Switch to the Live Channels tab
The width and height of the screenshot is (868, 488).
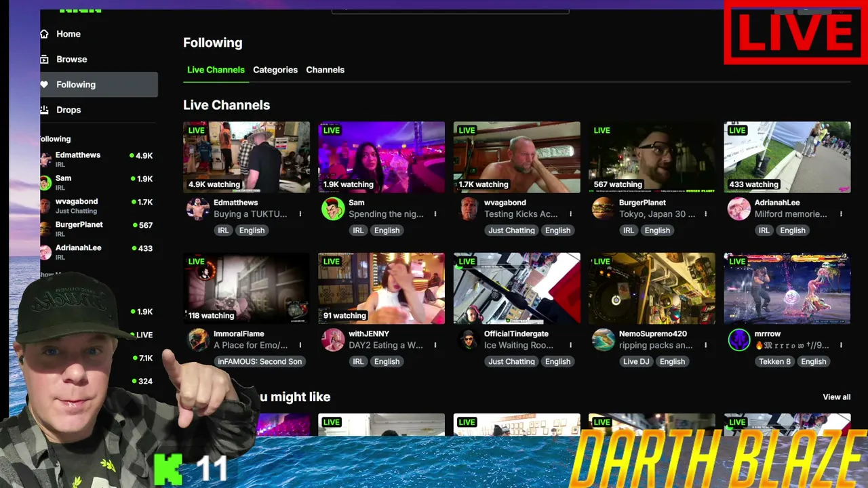(x=216, y=70)
